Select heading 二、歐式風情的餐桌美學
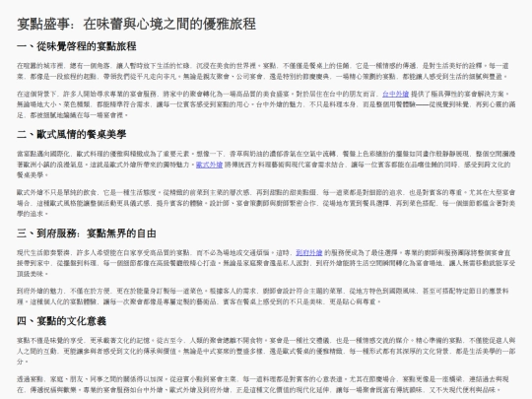Viewport: 532px width, 399px height. click(72, 134)
